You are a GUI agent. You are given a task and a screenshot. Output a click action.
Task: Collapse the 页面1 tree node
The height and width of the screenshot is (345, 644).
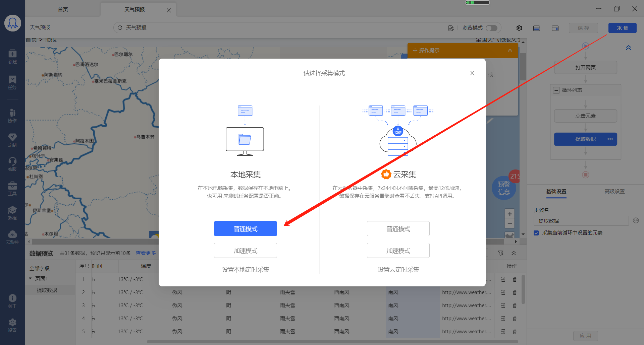30,279
